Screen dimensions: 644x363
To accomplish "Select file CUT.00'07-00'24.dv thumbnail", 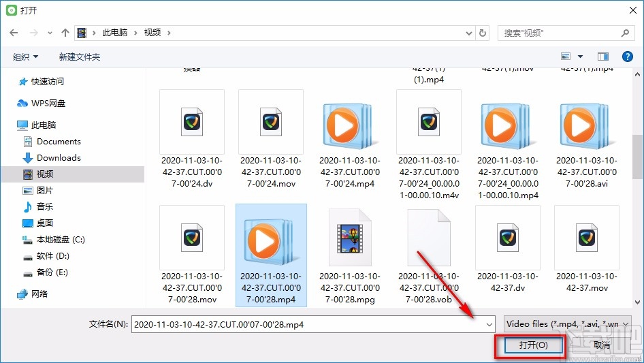I will tap(192, 122).
